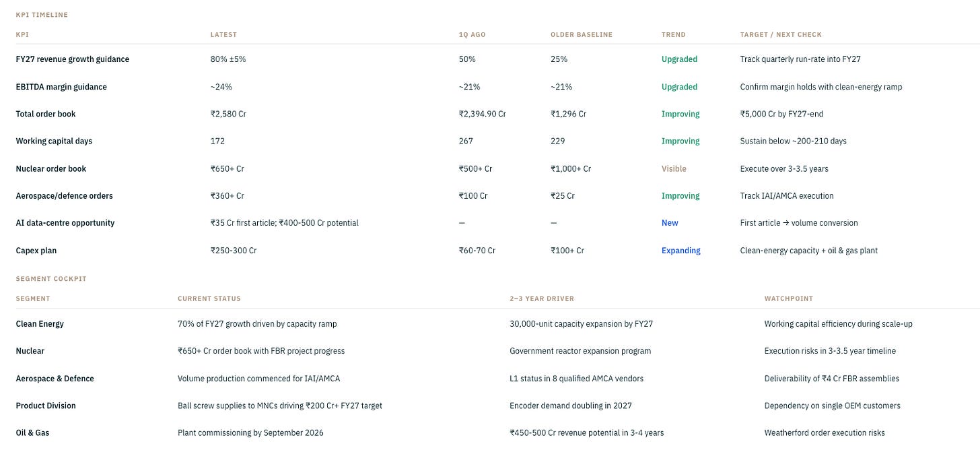Click the Expanding trend tag for Capex plan
980x452 pixels.
click(x=680, y=251)
